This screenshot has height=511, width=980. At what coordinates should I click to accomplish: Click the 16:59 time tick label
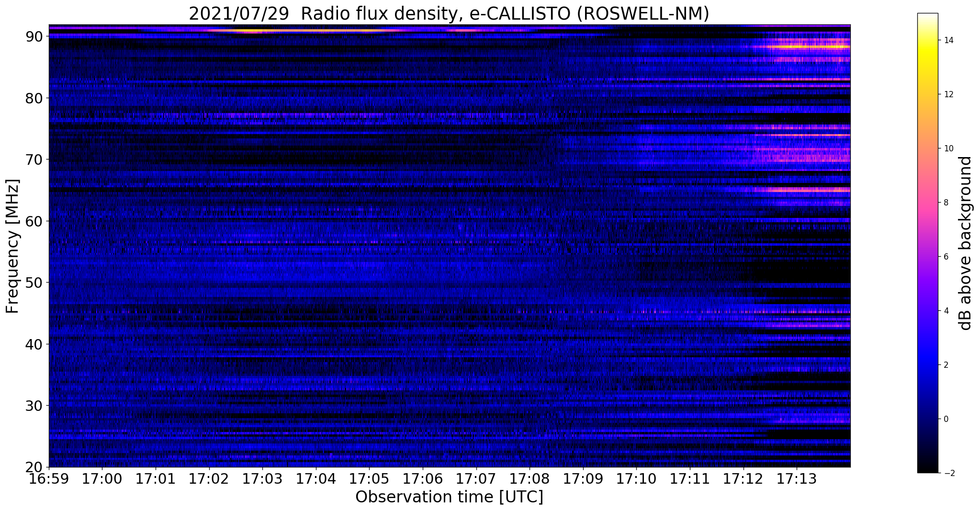tap(49, 478)
